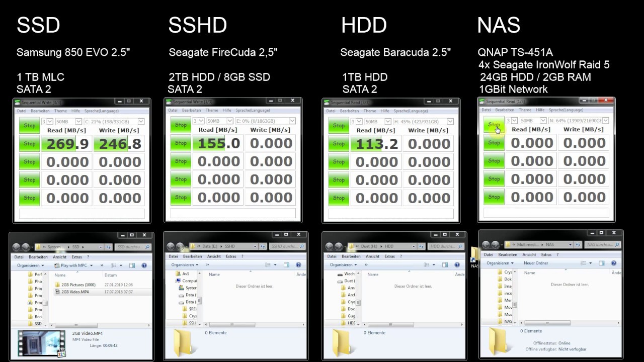Refresh the Data (E:) SSHD address bar
The width and height of the screenshot is (644, 362).
(x=263, y=246)
